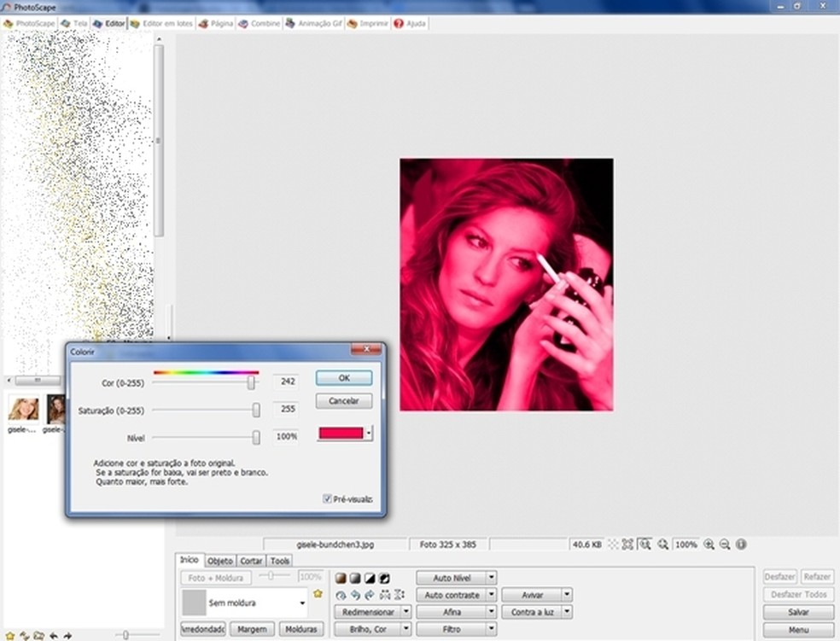The width and height of the screenshot is (840, 641).
Task: Click the negative invert icon
Action: pos(384,578)
